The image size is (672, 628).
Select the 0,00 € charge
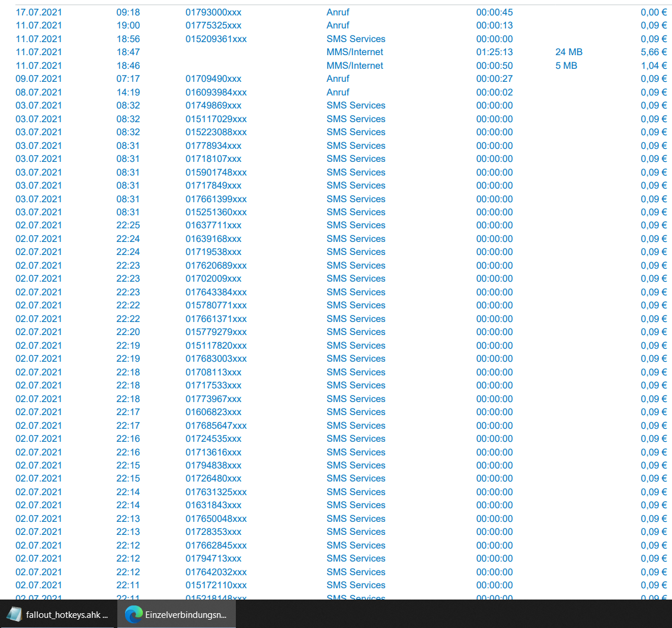(x=654, y=12)
